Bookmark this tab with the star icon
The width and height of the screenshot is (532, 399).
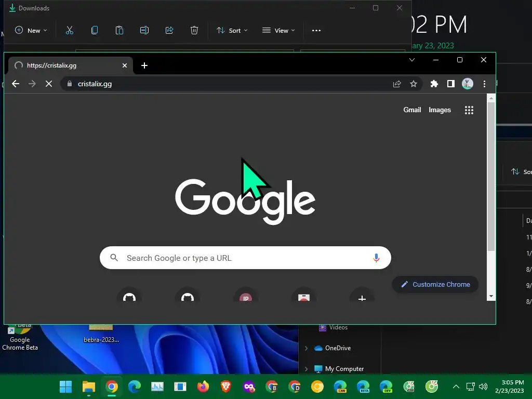coord(413,84)
